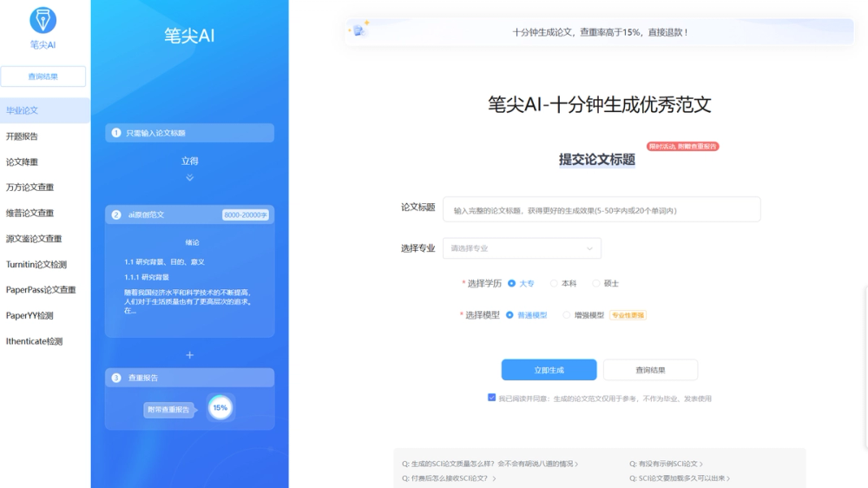Click step 2 number icon ai原创范文
Screen dimensions: 868x488
pos(116,215)
